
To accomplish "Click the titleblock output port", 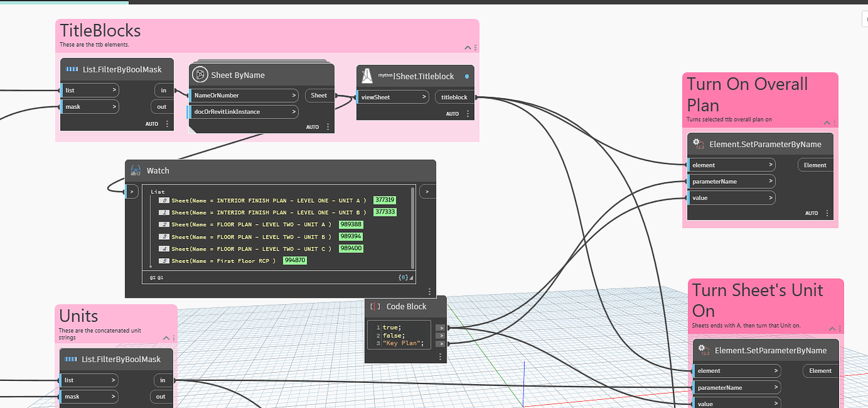I will 454,97.
